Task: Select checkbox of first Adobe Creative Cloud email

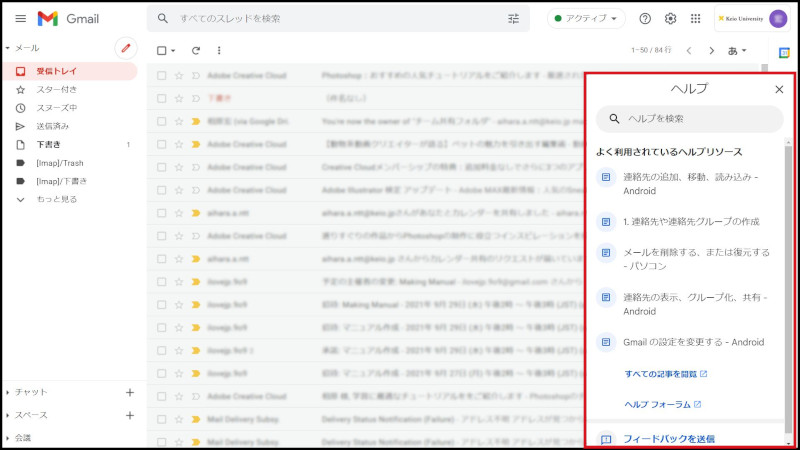Action: (x=161, y=75)
